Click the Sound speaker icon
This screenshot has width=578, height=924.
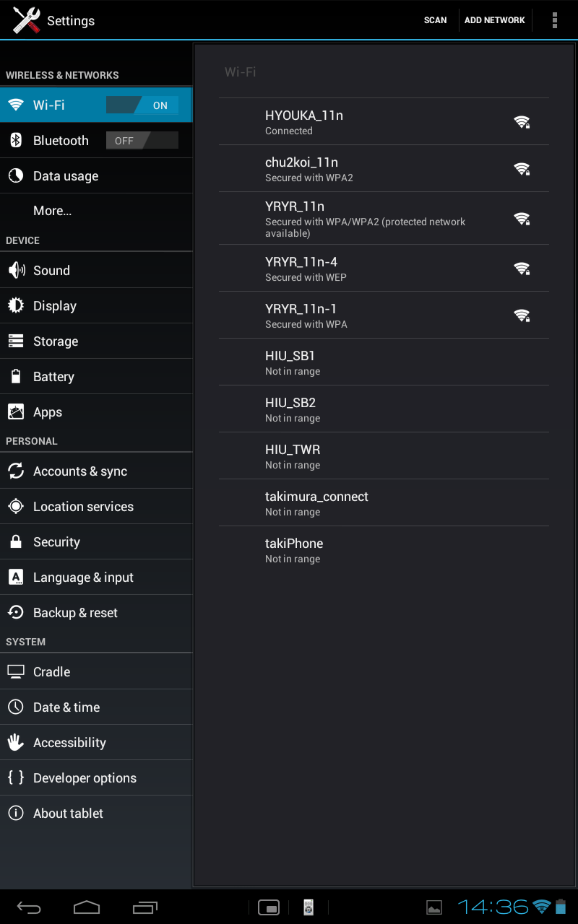pos(16,270)
